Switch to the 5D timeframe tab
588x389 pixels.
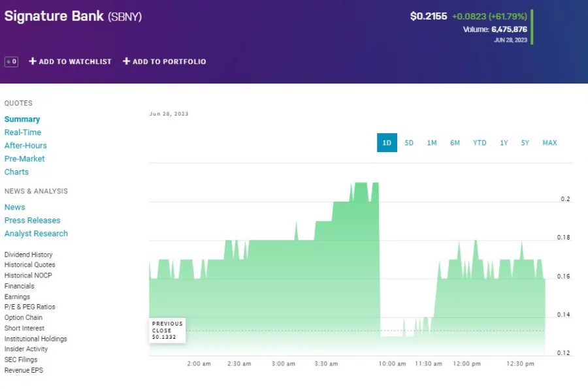pos(409,142)
